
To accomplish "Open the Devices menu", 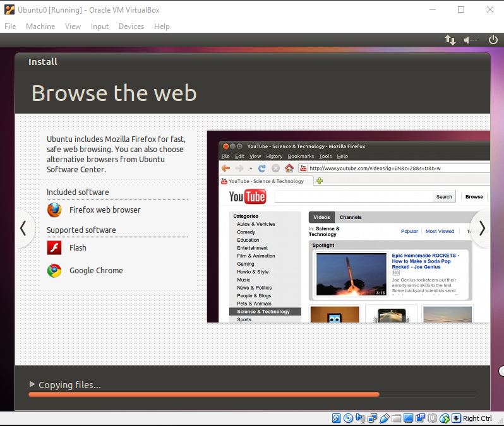I will pyautogui.click(x=131, y=27).
